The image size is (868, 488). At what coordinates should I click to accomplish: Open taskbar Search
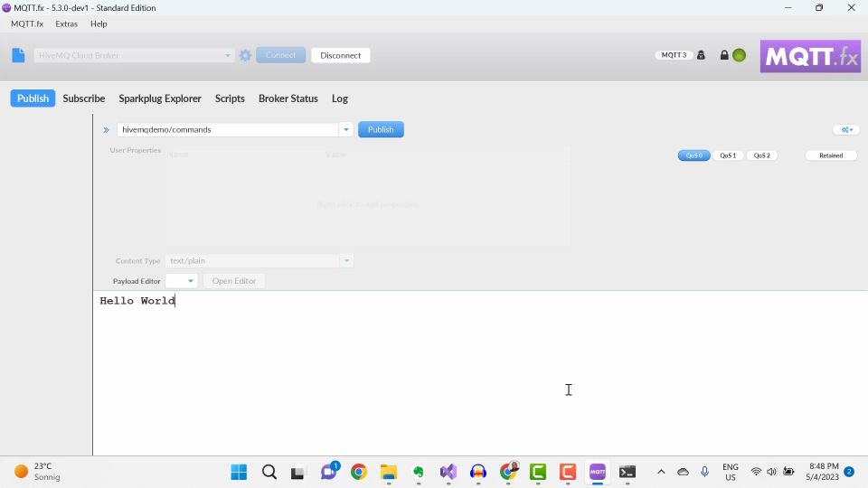pos(269,472)
